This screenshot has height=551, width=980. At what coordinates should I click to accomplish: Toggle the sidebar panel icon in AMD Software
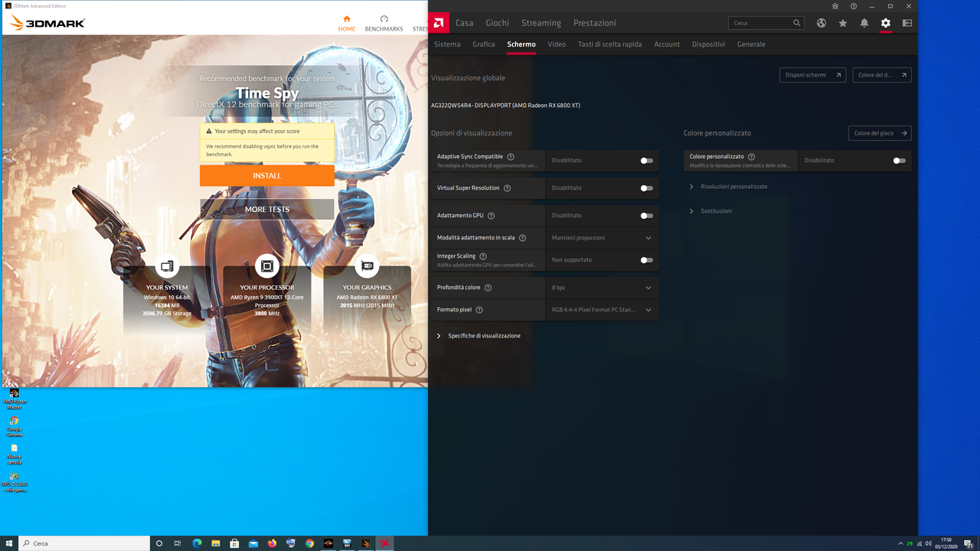pyautogui.click(x=907, y=23)
